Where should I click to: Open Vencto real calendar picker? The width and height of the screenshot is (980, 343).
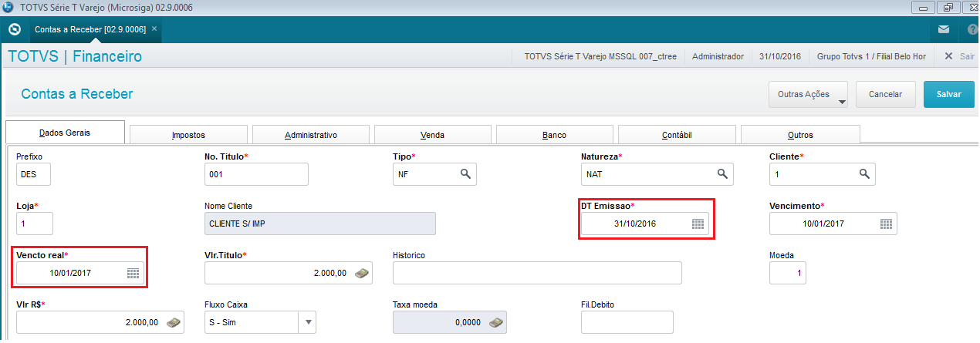pos(133,273)
